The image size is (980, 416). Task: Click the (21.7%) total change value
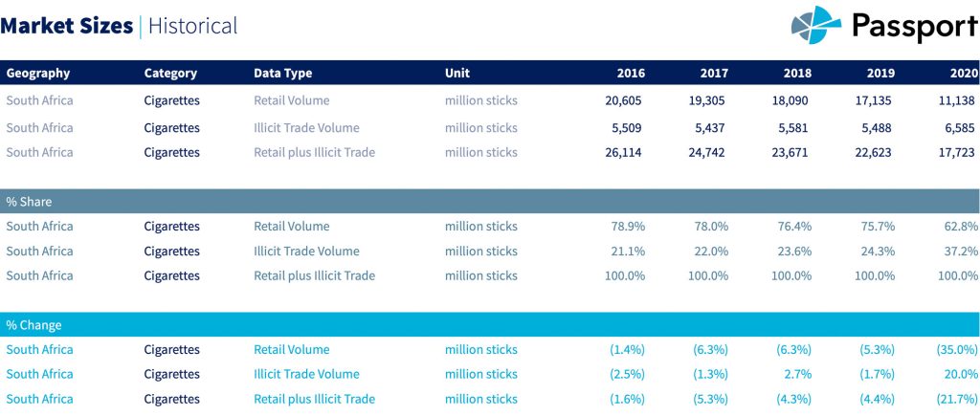(x=955, y=399)
